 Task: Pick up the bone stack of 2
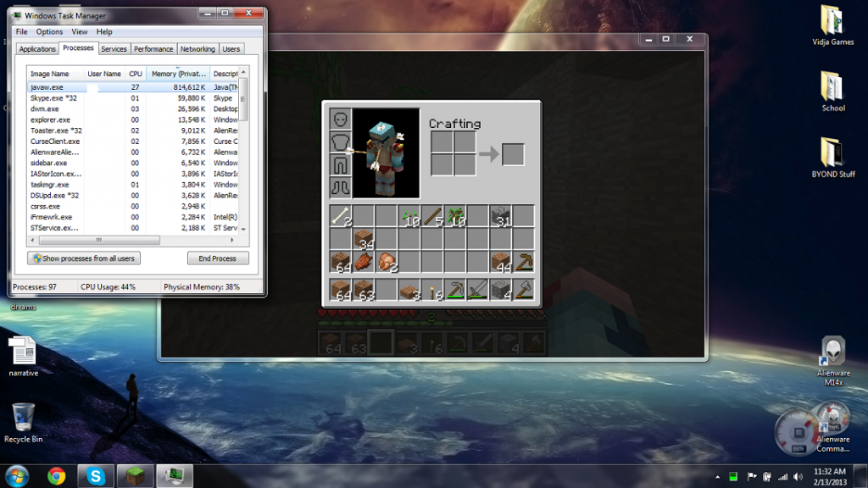[341, 216]
